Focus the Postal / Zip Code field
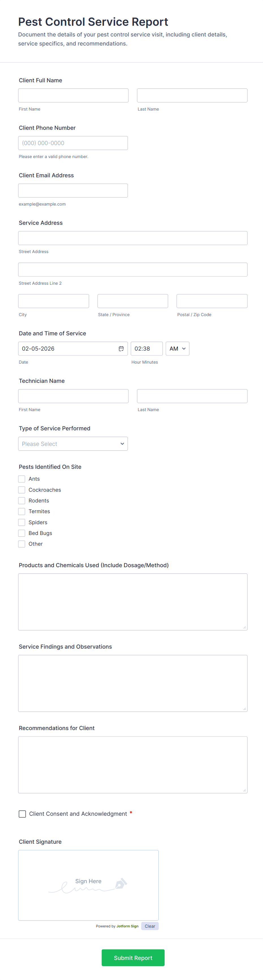Viewport: 263px width, 980px height. click(x=212, y=301)
